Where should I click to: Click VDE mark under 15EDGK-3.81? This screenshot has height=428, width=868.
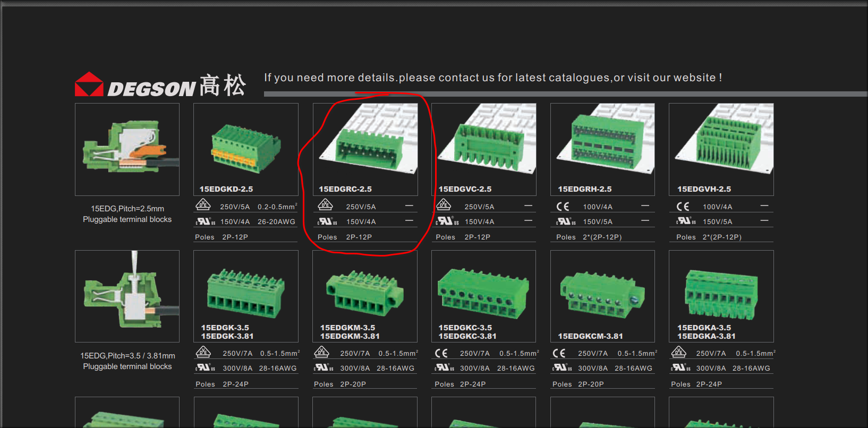click(203, 352)
